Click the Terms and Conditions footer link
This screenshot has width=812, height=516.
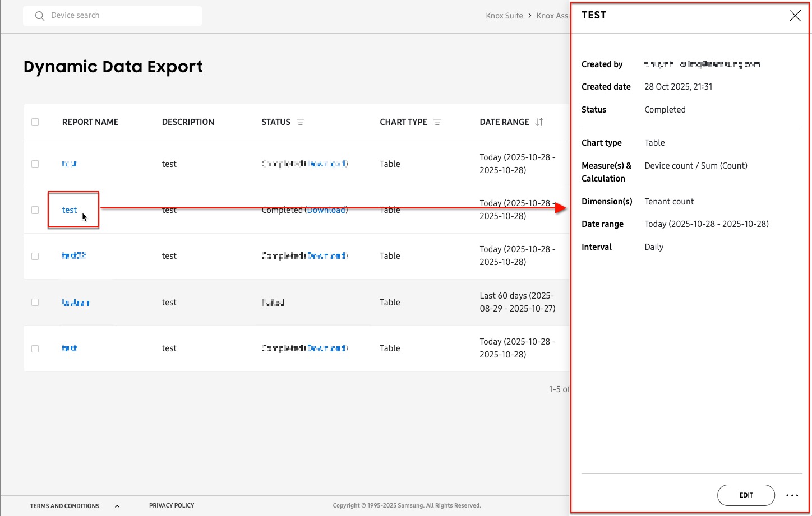(64, 506)
